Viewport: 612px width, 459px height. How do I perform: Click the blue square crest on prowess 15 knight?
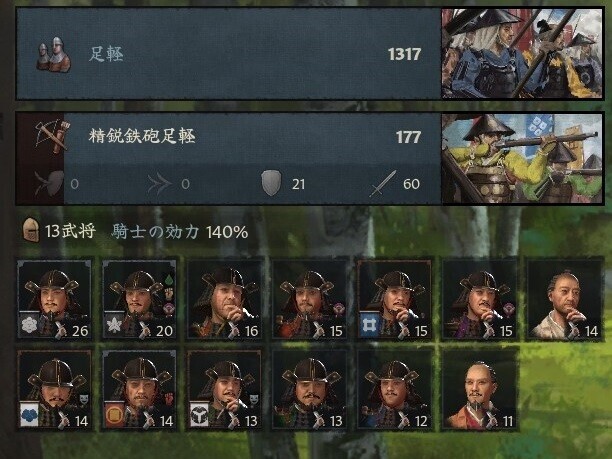(369, 324)
